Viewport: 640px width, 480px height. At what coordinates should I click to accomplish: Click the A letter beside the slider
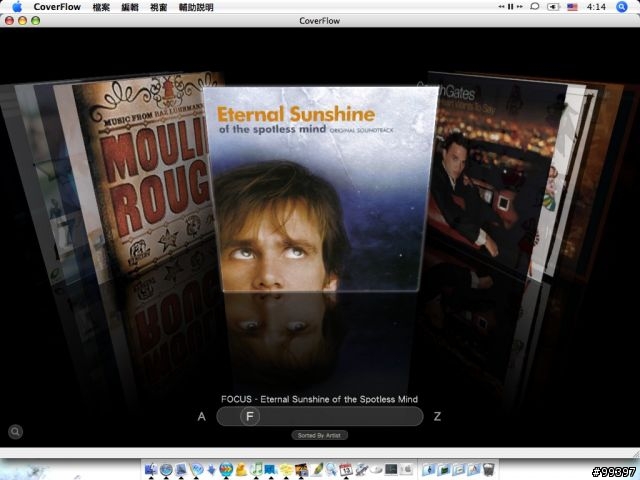tap(202, 417)
